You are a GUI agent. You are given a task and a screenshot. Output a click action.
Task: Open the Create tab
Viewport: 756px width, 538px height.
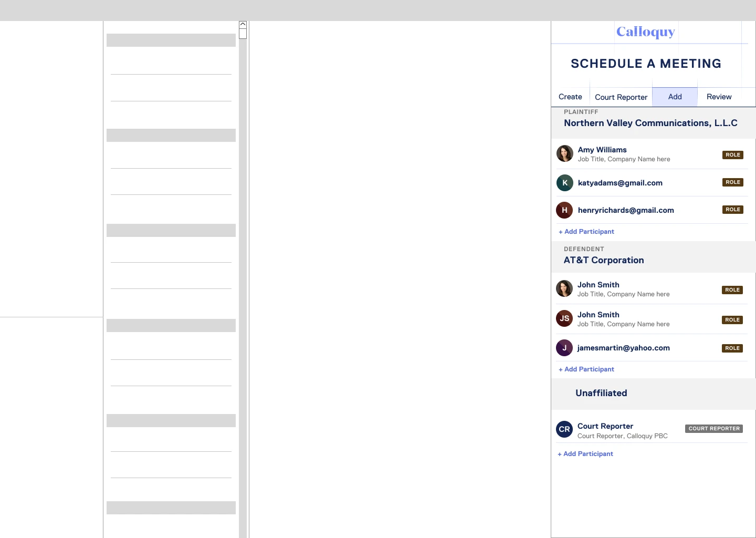click(570, 97)
